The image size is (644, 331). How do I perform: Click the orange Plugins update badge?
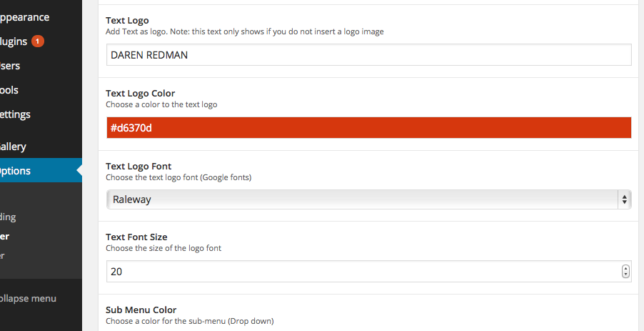(37, 41)
